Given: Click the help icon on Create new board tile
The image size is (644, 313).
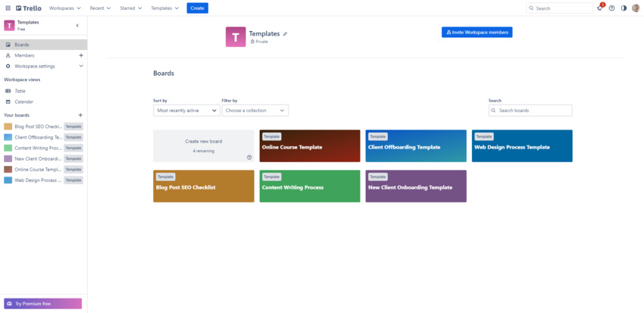Looking at the screenshot, I should click(x=249, y=158).
